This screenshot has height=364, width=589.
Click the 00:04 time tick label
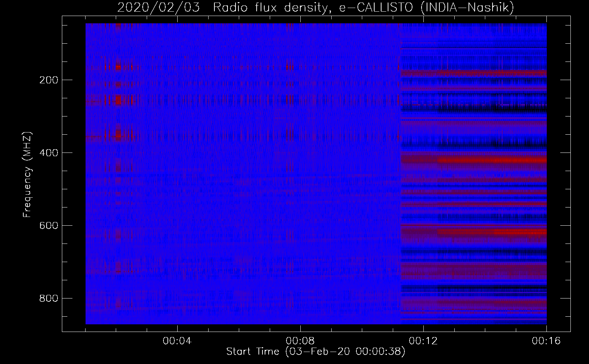tap(177, 341)
